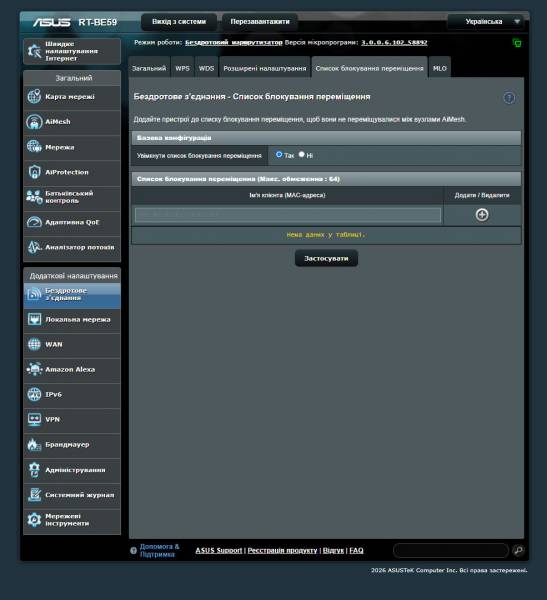Select the Список блокування переміщення tab

[x=369, y=68]
